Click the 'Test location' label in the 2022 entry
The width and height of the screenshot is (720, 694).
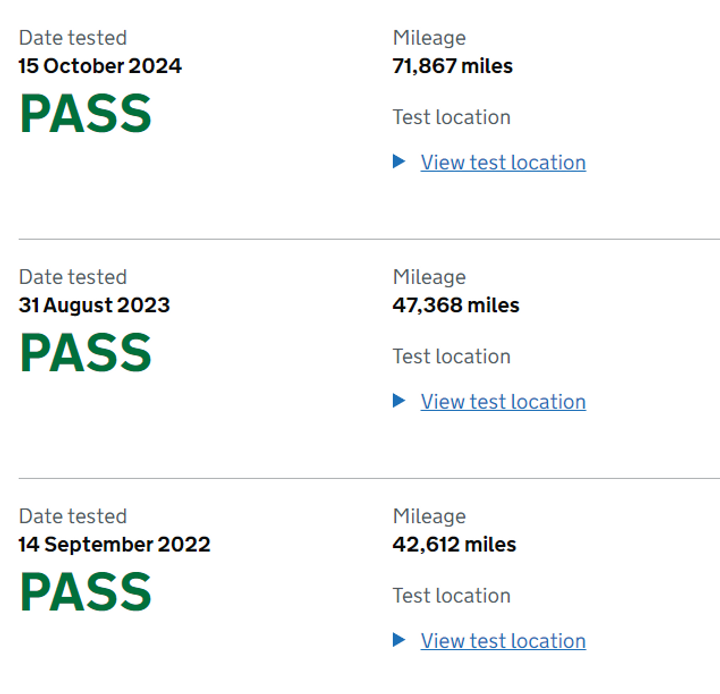point(451,595)
